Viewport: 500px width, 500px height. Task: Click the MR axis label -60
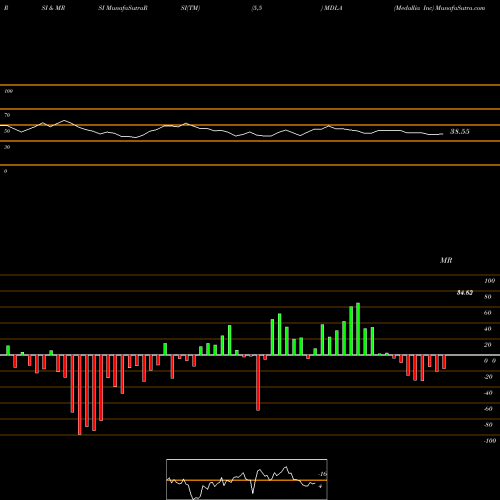488,409
